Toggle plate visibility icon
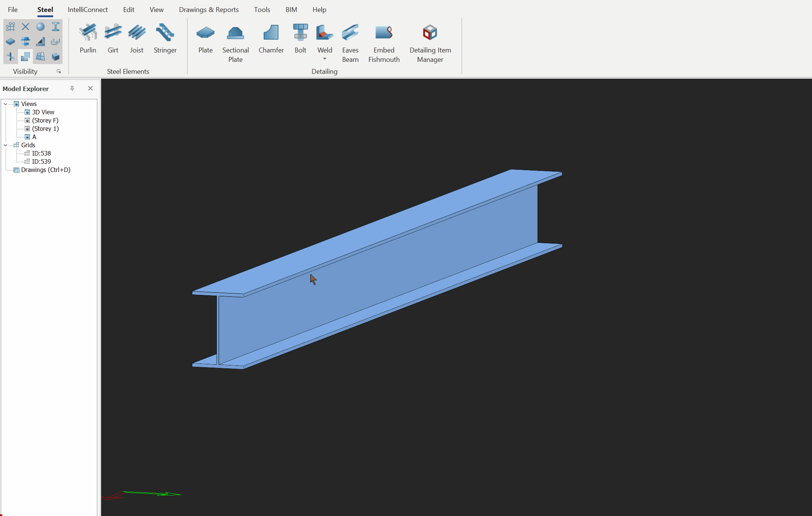Viewport: 812px width, 516px height. (10, 42)
